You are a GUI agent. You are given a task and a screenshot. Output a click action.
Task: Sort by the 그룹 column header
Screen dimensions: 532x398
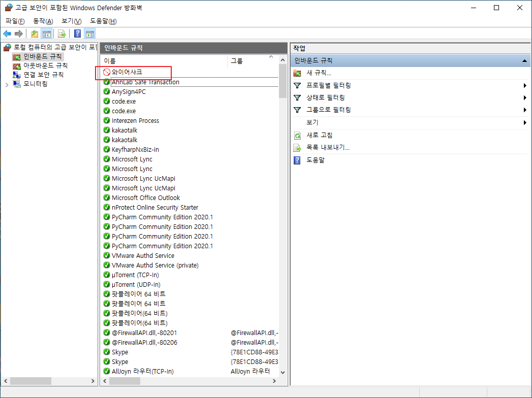tap(253, 61)
